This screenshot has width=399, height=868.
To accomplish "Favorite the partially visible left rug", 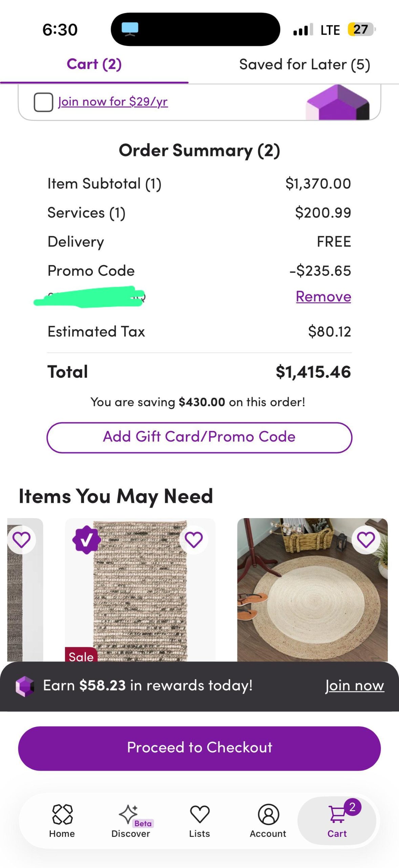I will pos(21,540).
